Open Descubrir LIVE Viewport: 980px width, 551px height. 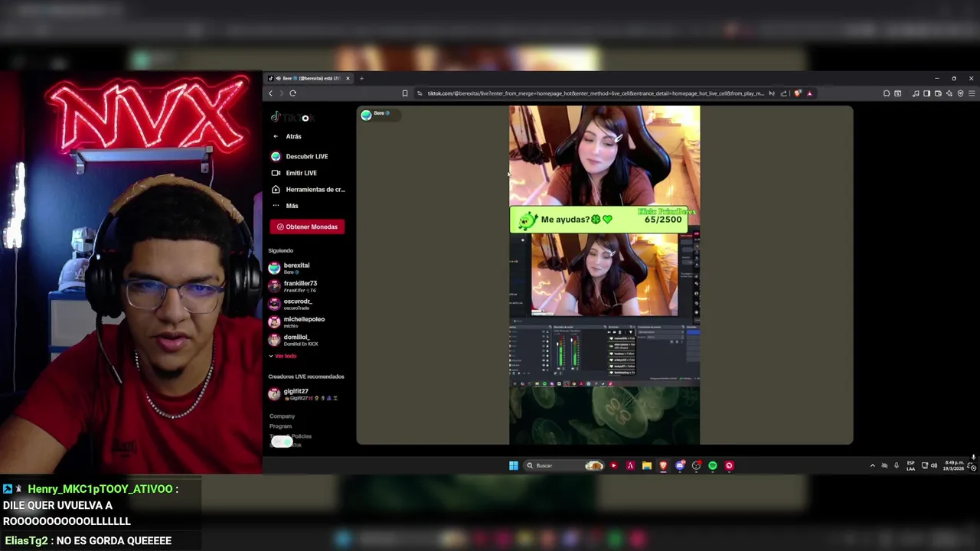click(300, 156)
